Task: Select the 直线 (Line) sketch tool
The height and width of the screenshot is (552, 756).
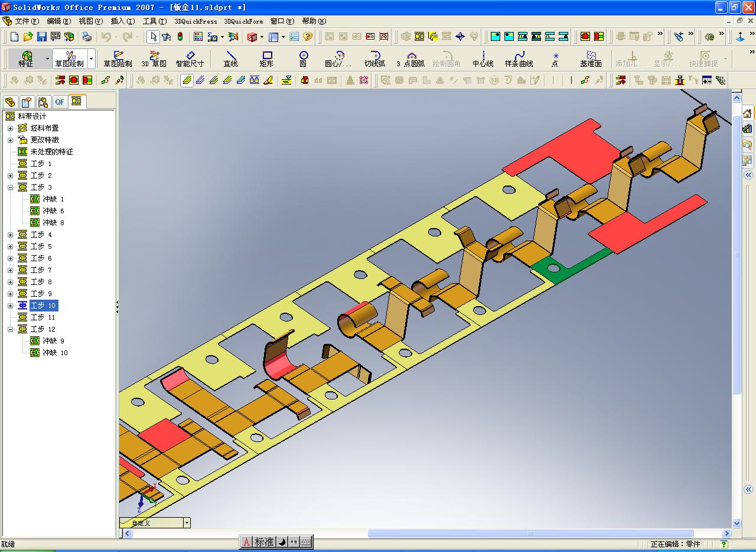Action: pos(231,59)
